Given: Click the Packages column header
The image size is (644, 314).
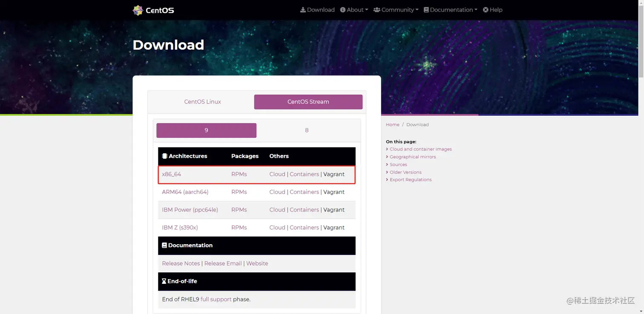Looking at the screenshot, I should [245, 156].
